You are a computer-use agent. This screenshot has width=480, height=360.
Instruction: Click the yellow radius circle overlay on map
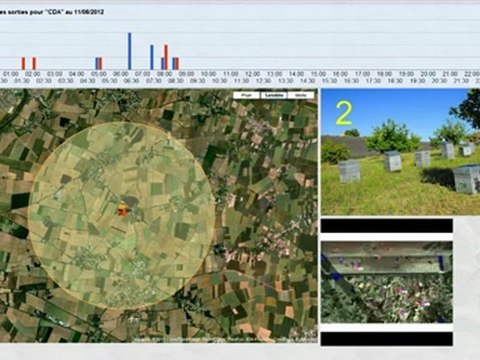pos(122,215)
